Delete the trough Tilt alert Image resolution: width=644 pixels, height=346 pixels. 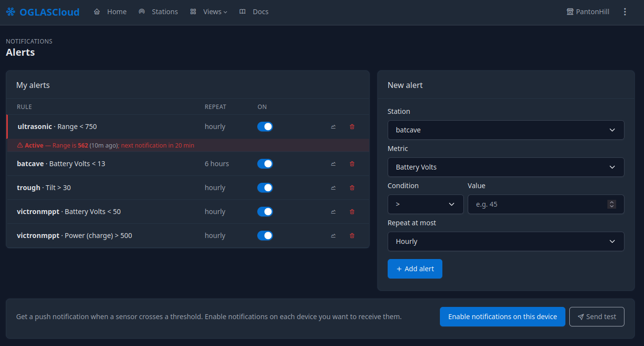(352, 188)
